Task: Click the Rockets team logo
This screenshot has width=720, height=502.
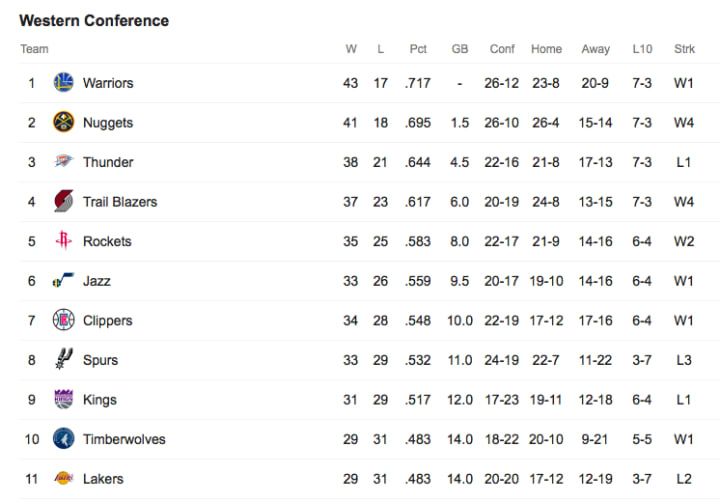Action: point(64,241)
